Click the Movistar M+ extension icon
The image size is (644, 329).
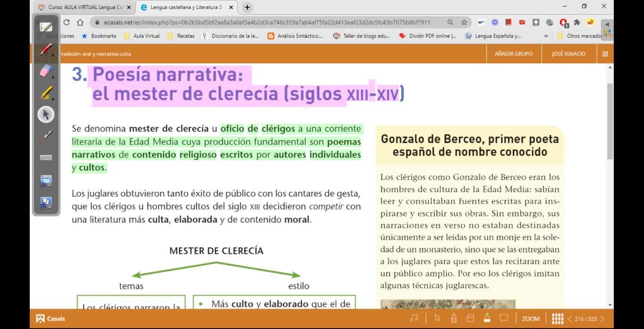[x=481, y=22]
